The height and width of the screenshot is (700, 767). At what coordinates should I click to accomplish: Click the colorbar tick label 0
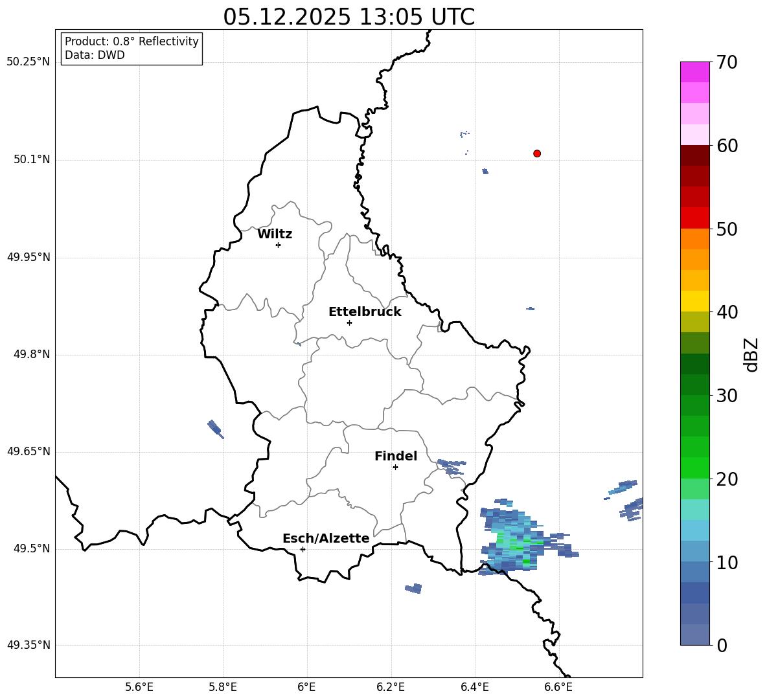(722, 646)
